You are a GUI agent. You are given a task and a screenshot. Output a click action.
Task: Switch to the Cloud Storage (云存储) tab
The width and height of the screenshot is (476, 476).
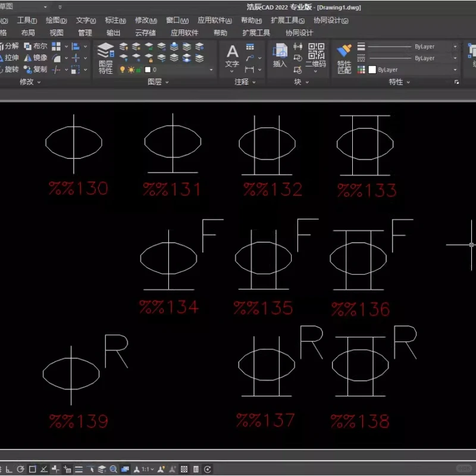pos(145,33)
